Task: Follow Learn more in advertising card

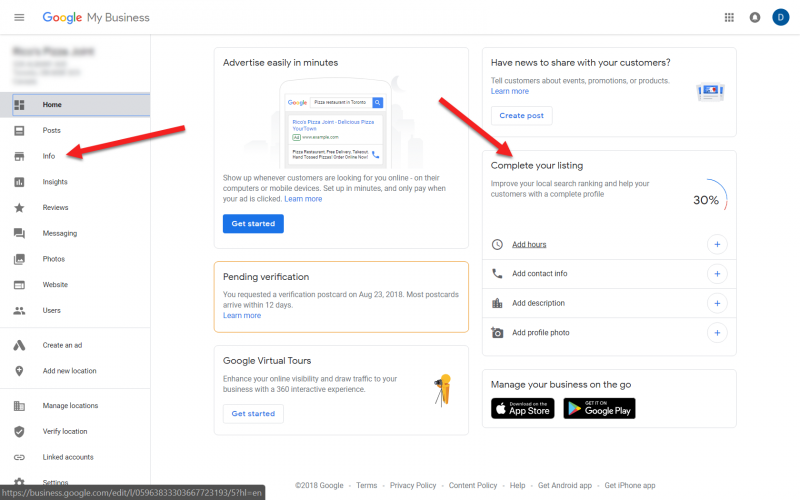Action: pos(303,199)
